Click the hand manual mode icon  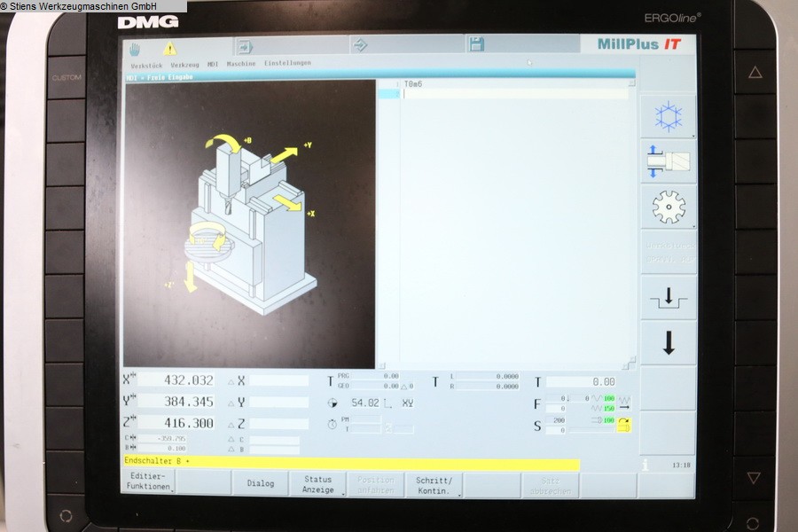[135, 48]
